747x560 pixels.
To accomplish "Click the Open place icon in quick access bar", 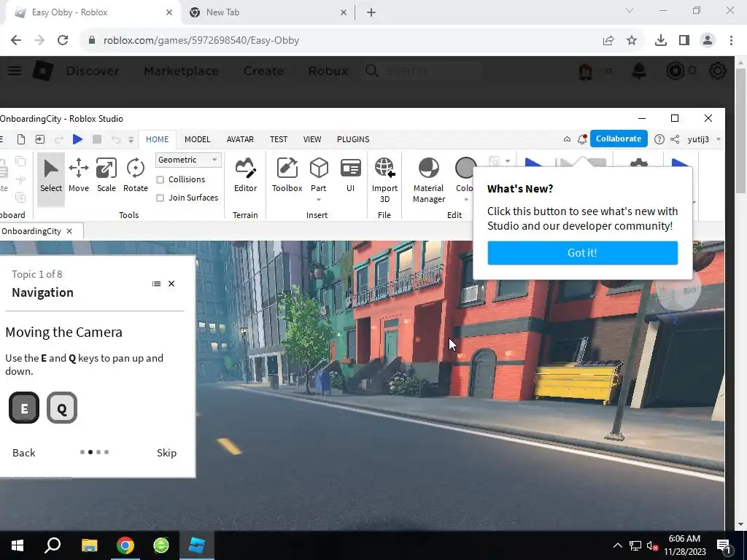I will pos(39,139).
